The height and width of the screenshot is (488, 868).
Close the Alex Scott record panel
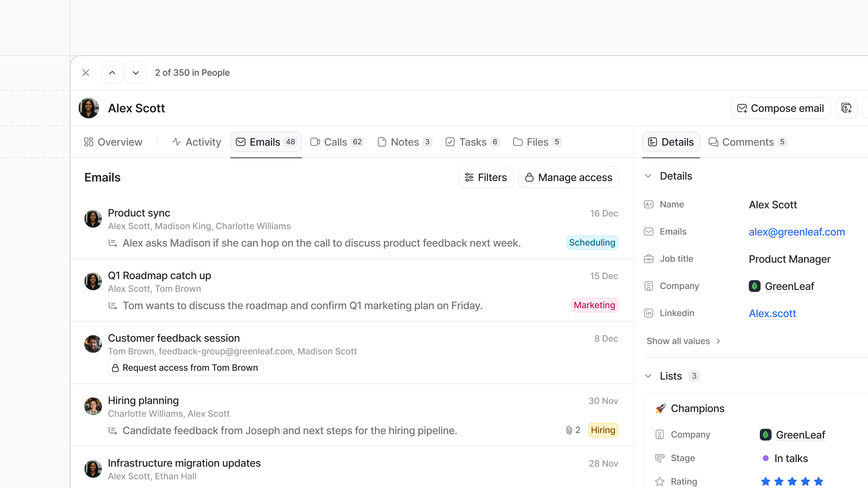[86, 73]
